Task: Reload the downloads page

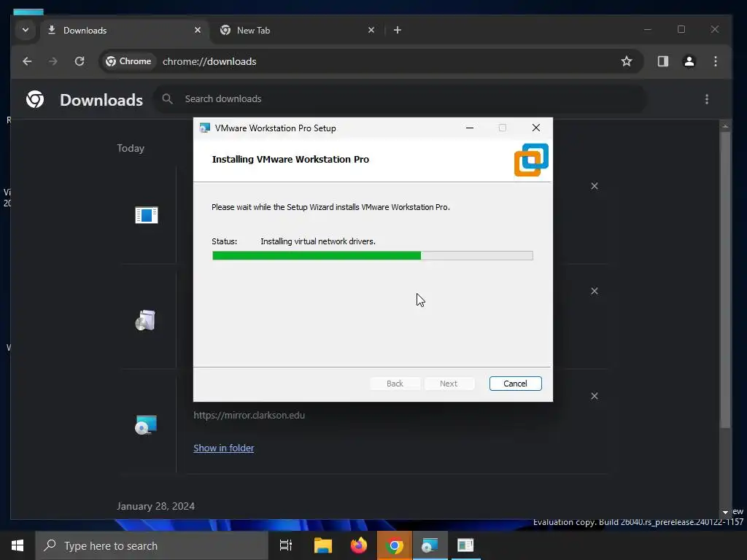Action: (80, 61)
